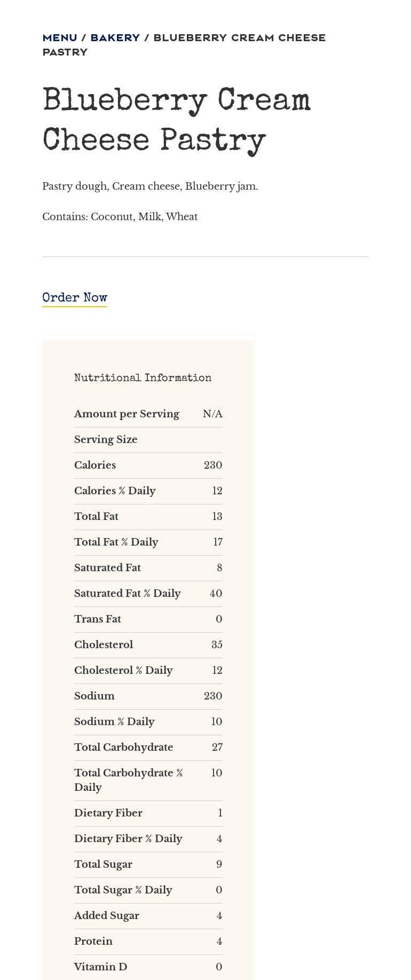Screen dimensions: 411x980
Task: Open the BAKERY breadcrumb link
Action: pos(115,38)
